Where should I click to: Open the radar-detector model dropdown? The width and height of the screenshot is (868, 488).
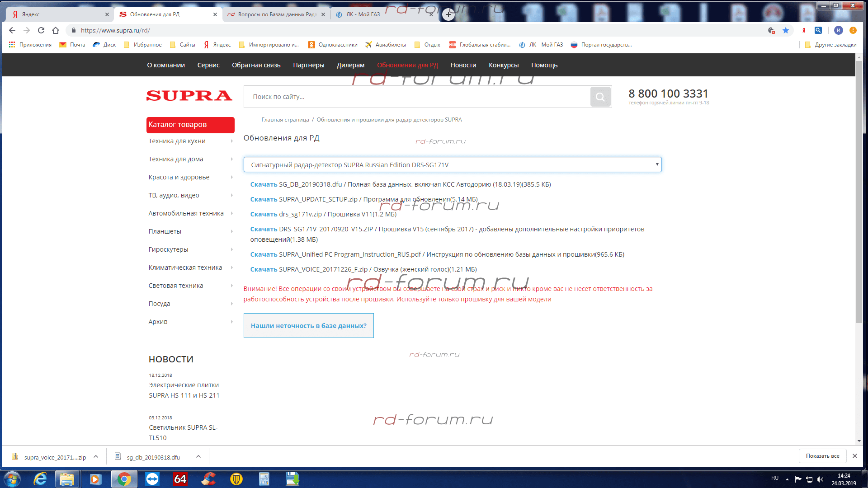pyautogui.click(x=452, y=165)
